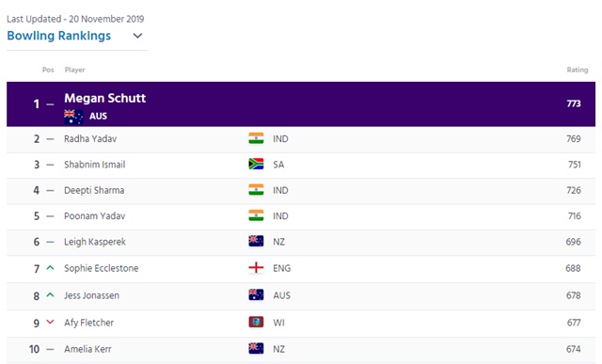Click the England flag icon
The image size is (602, 364).
click(x=256, y=268)
